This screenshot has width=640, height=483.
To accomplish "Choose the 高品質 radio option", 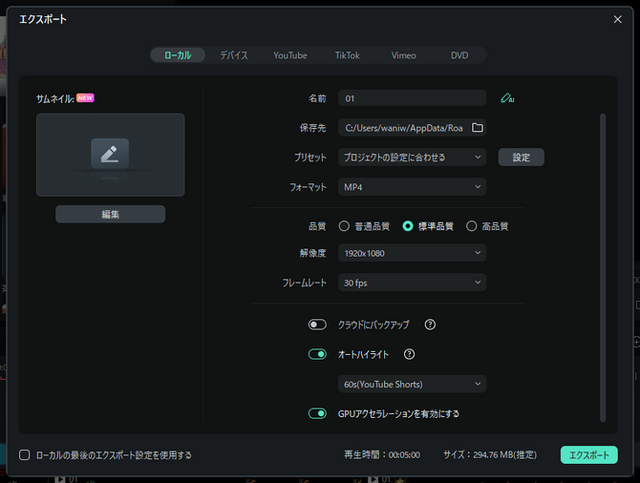I will coord(472,226).
